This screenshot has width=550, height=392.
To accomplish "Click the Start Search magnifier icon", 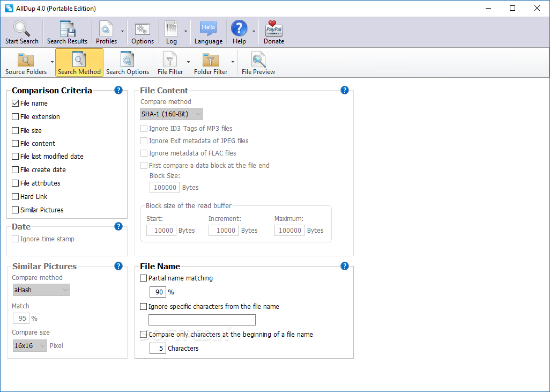I will coord(22,29).
